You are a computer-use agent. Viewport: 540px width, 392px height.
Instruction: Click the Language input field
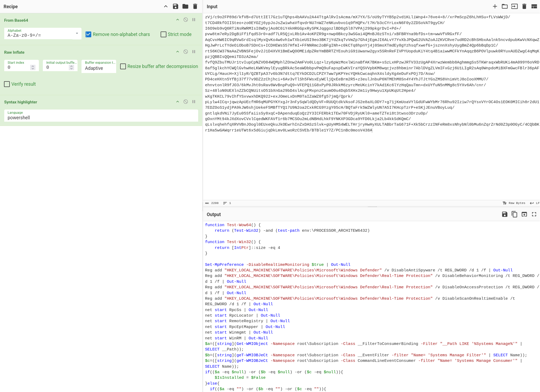pos(101,118)
